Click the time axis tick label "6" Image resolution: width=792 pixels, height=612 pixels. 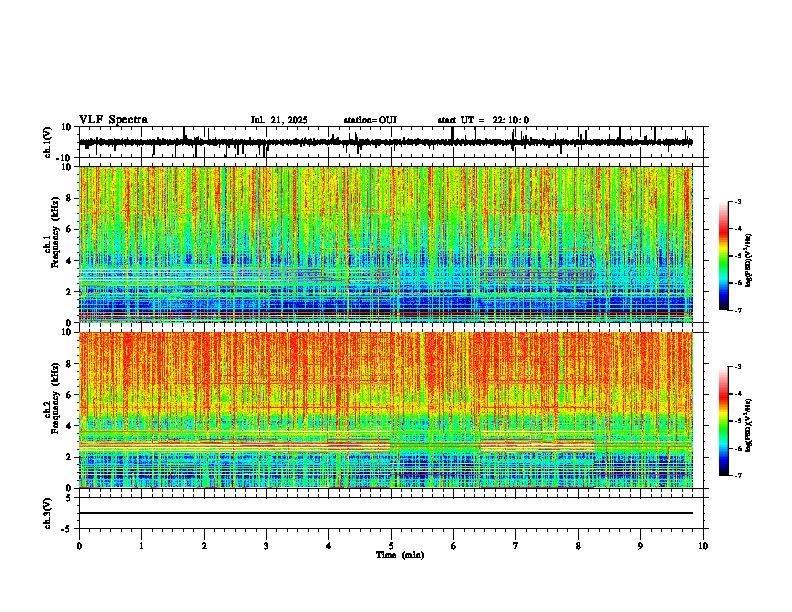click(x=454, y=546)
